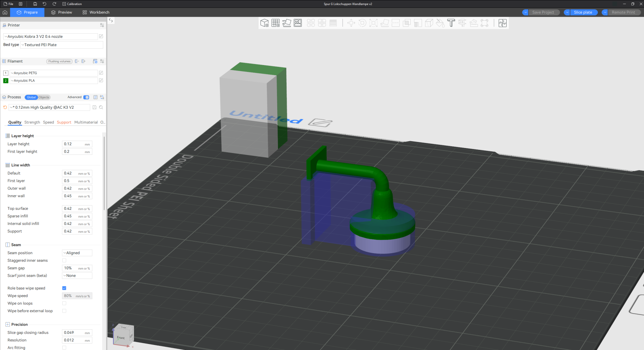Open the Bed type dropdown
644x350 pixels.
[x=62, y=45]
